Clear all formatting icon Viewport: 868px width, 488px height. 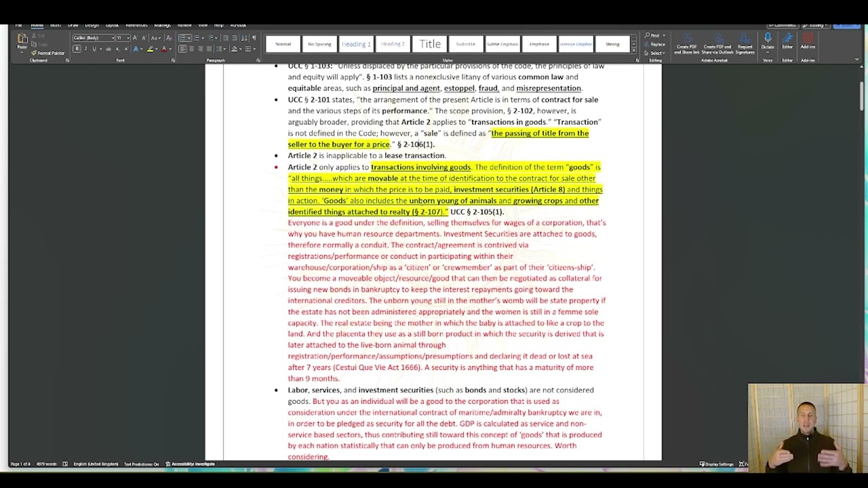pyautogui.click(x=169, y=38)
